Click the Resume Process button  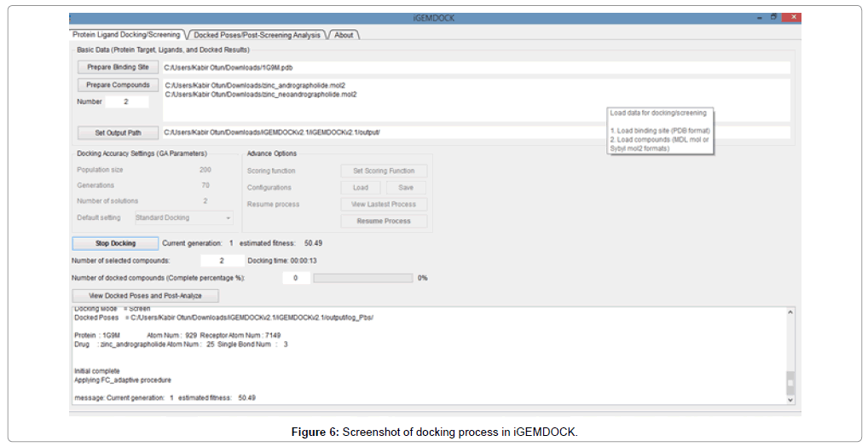coord(384,221)
